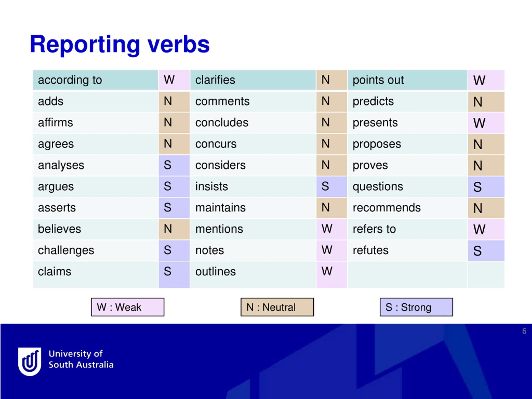This screenshot has width=532, height=399.
Task: Click the 'N : Neutral' legend box
Action: tap(277, 307)
